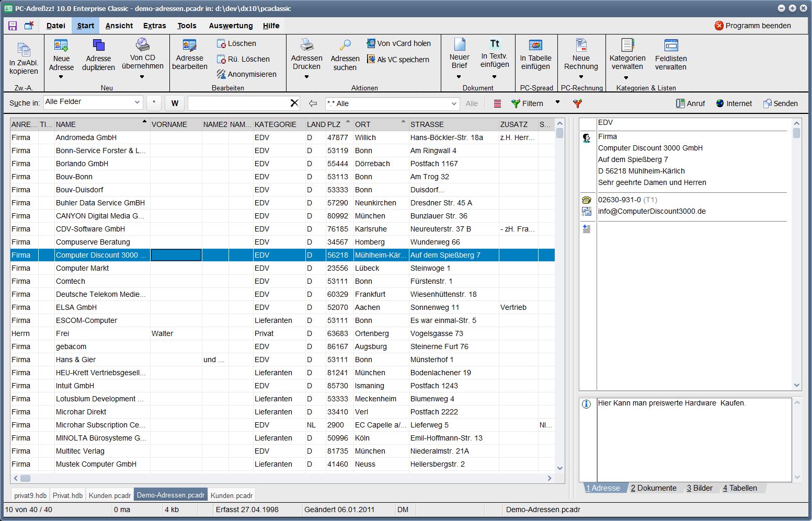Click the Anruf phone call button
The image size is (812, 521).
coord(690,103)
